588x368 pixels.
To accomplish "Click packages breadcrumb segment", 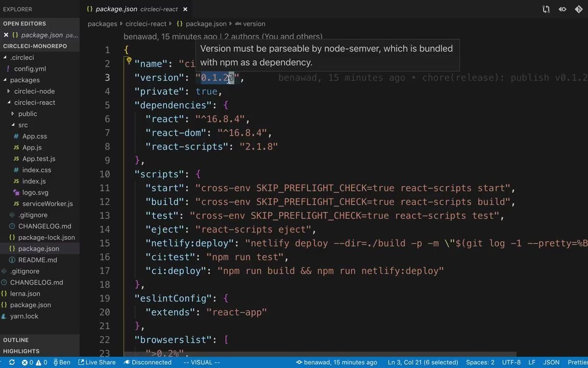I will [x=103, y=24].
